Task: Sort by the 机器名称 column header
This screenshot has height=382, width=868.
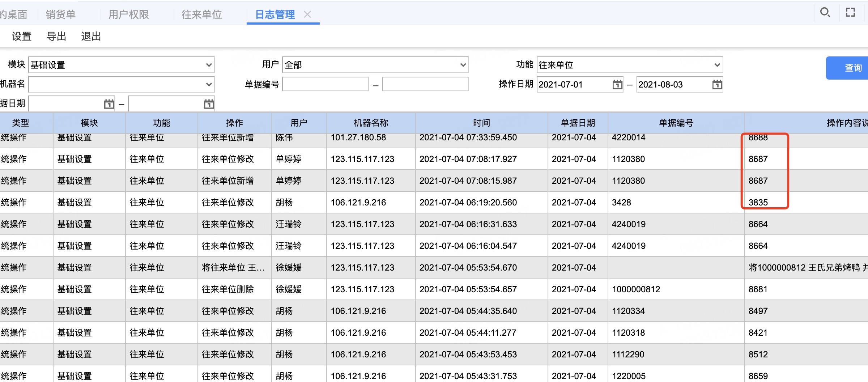Action: pos(371,123)
